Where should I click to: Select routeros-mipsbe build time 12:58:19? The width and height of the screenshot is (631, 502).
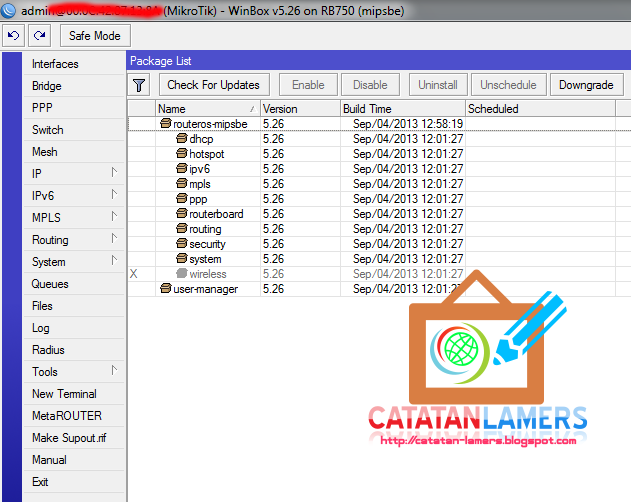[408, 124]
